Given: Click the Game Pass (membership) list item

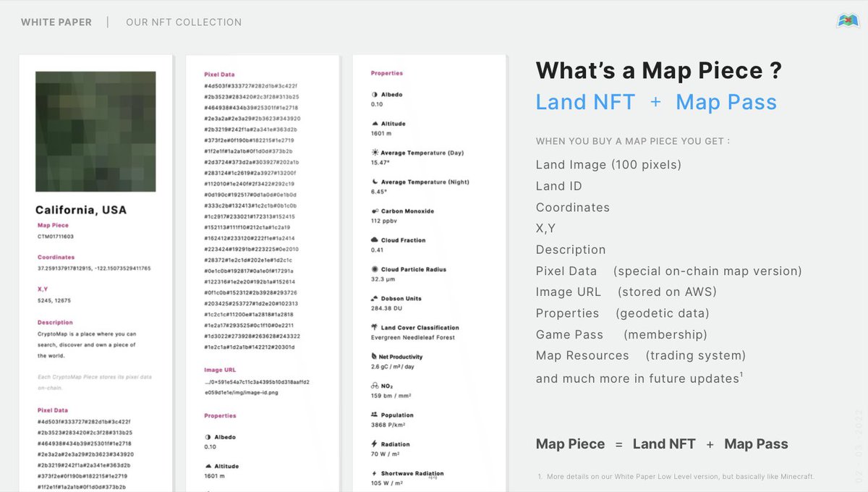Looking at the screenshot, I should point(621,335).
